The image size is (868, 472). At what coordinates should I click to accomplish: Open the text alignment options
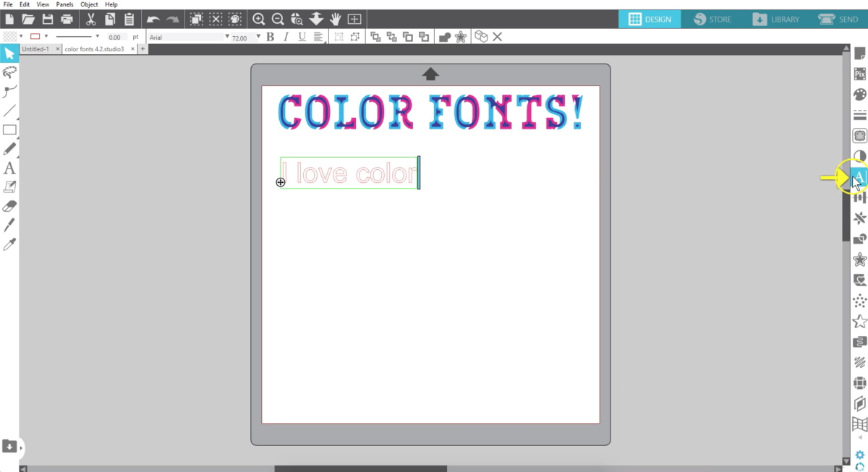coord(318,37)
